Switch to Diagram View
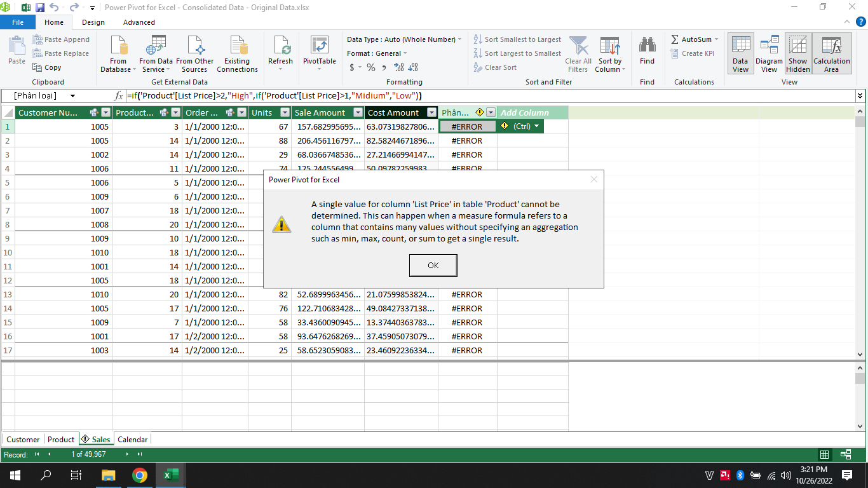This screenshot has width=868, height=488. coord(769,54)
